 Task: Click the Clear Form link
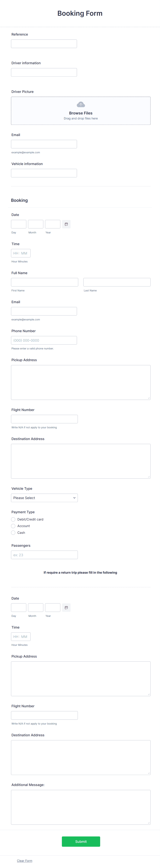coord(25,860)
